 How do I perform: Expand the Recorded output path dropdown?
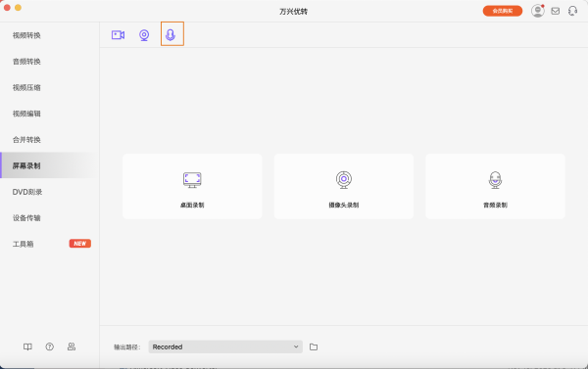tap(225, 346)
